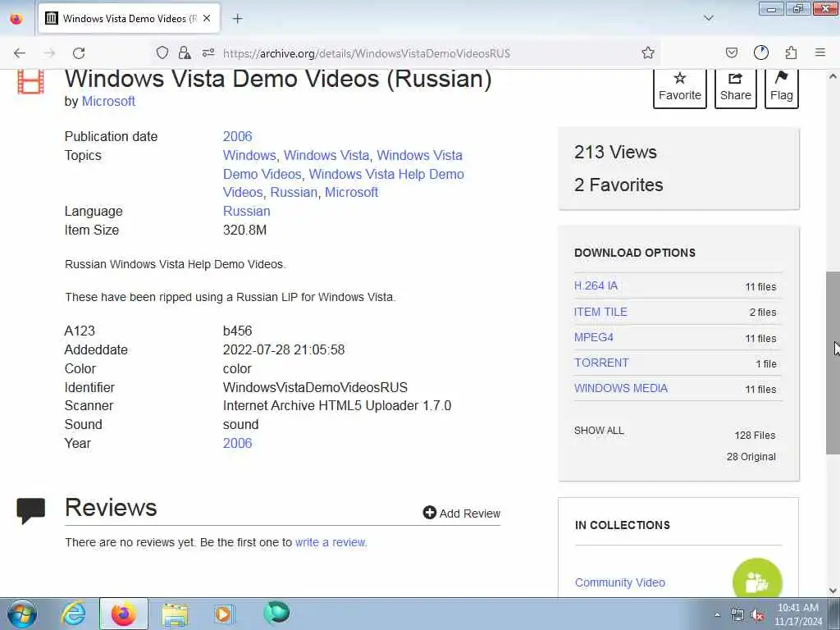Select the Windows Vista Demo Videos tab
Image resolution: width=840 pixels, height=630 pixels.
click(129, 19)
